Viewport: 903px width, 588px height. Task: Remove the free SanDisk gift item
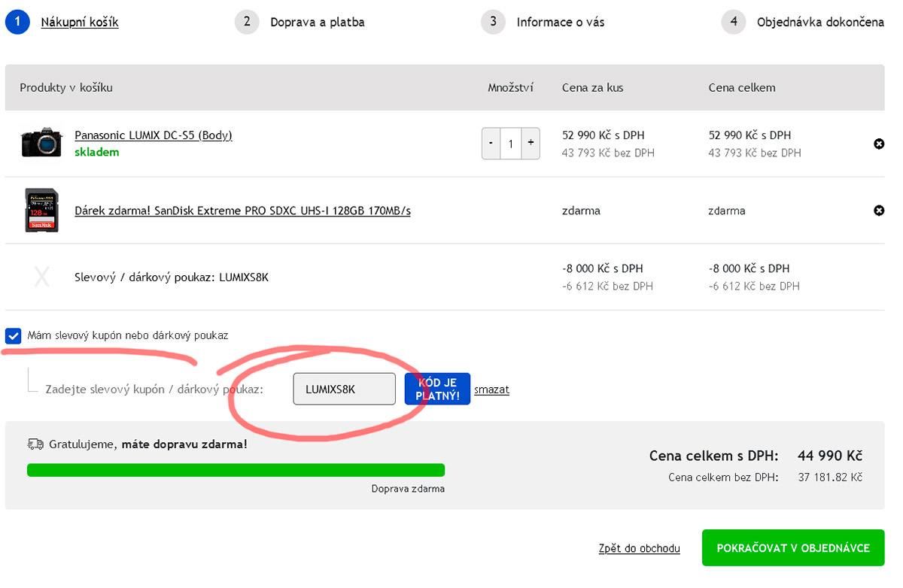(x=879, y=211)
